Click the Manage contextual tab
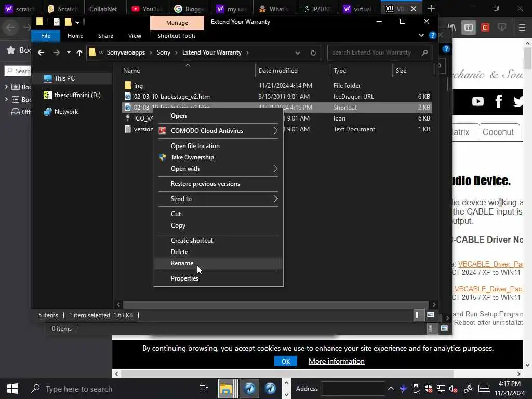Image resolution: width=532 pixels, height=399 pixels. tap(177, 23)
